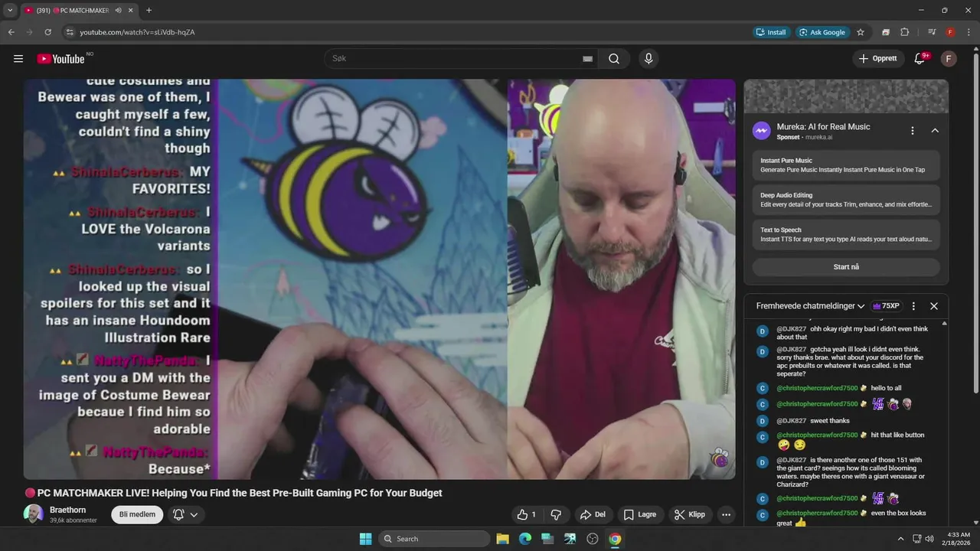The image size is (980, 551).
Task: Click channel watermark in video corner
Action: (x=719, y=458)
